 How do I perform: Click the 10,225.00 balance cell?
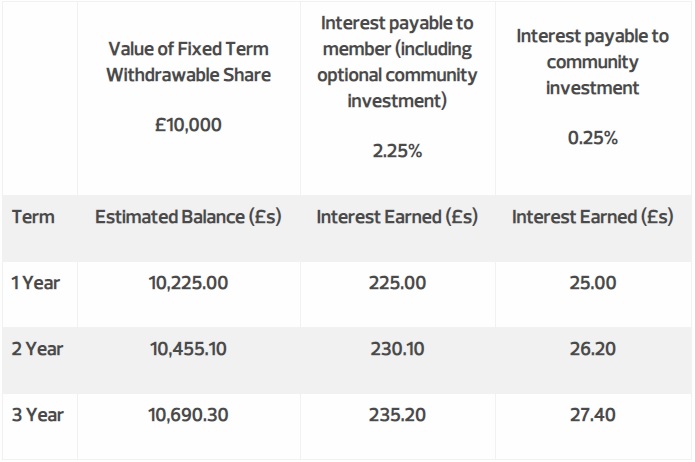[x=188, y=283]
